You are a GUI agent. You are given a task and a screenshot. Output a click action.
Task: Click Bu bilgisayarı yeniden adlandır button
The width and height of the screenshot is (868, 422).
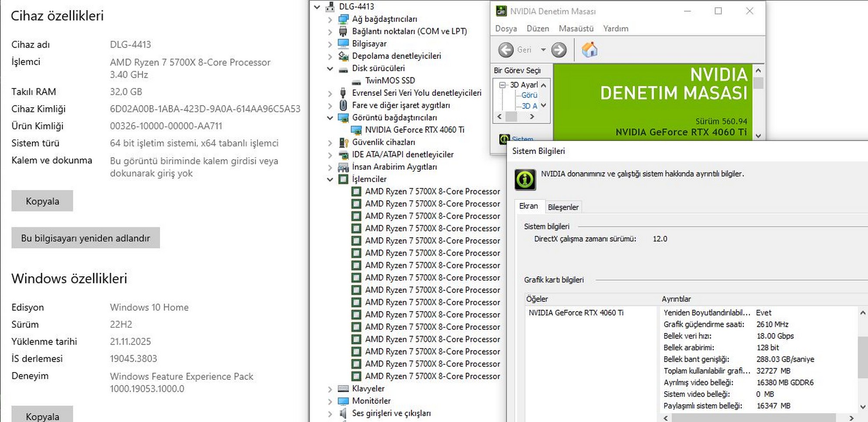tap(85, 238)
